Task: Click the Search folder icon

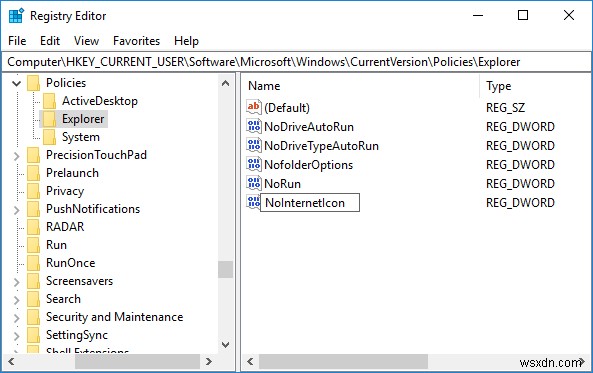Action: click(33, 299)
